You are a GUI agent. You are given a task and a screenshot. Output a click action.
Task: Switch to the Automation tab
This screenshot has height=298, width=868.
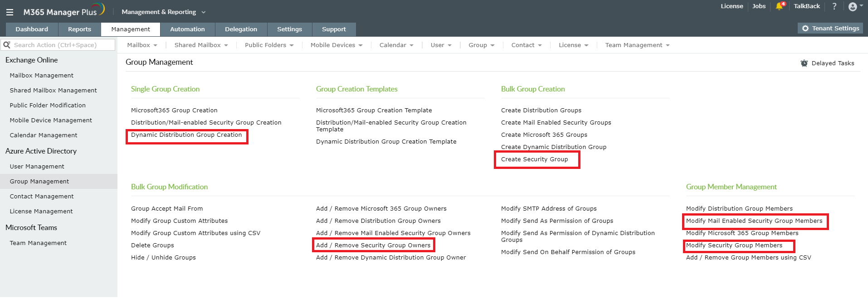tap(187, 29)
